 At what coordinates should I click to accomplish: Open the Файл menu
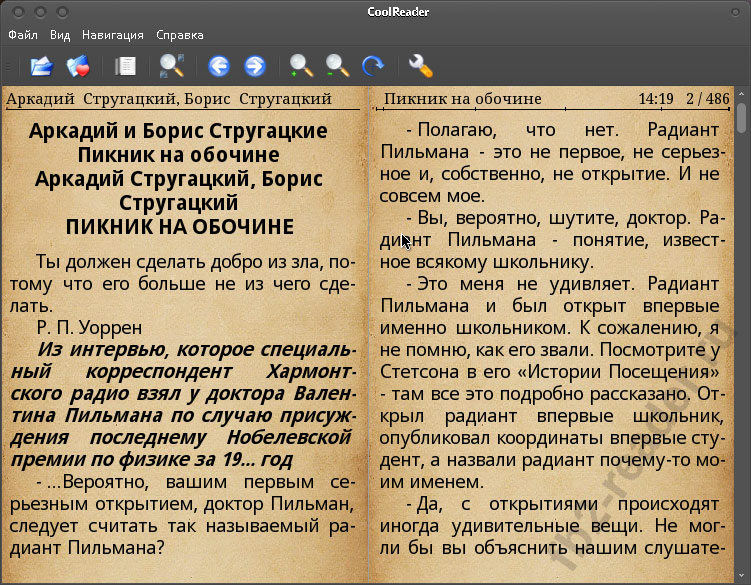[23, 35]
